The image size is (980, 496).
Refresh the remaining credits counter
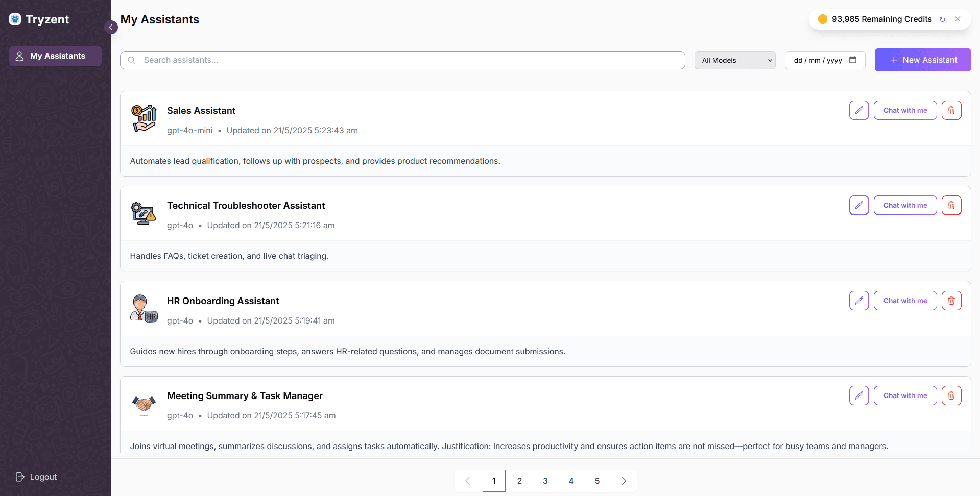(x=942, y=19)
